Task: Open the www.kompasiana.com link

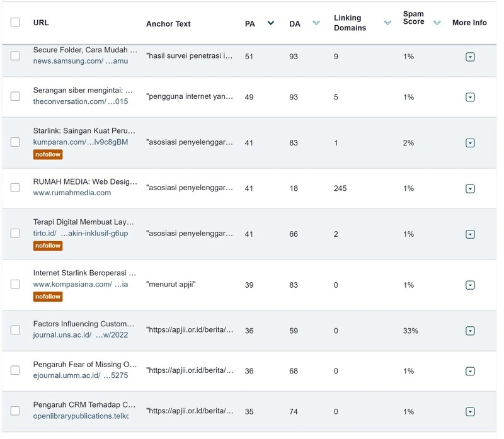Action: tap(81, 285)
